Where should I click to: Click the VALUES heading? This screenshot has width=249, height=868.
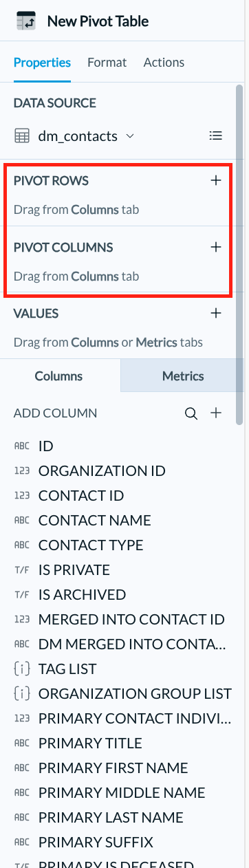(36, 314)
